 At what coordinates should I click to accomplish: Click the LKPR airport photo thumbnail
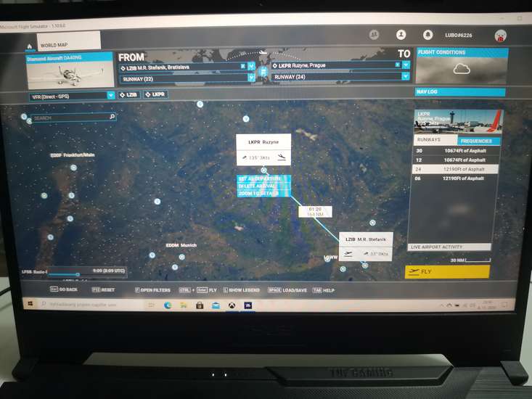(458, 121)
